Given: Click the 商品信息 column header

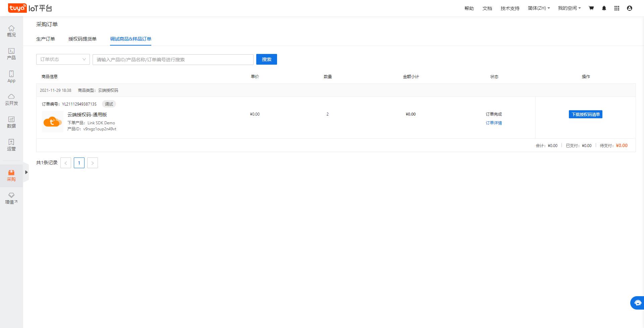Looking at the screenshot, I should (x=50, y=77).
